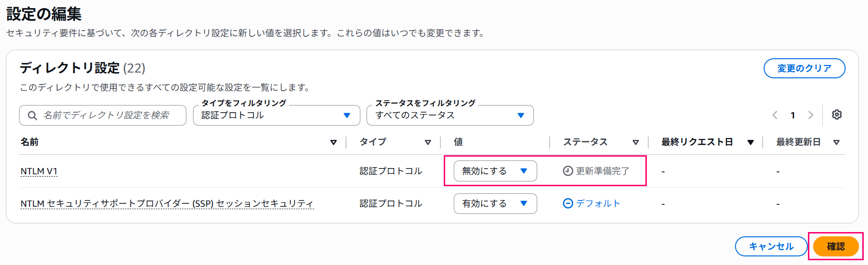Open すべてのステータス filter dropdown

450,116
